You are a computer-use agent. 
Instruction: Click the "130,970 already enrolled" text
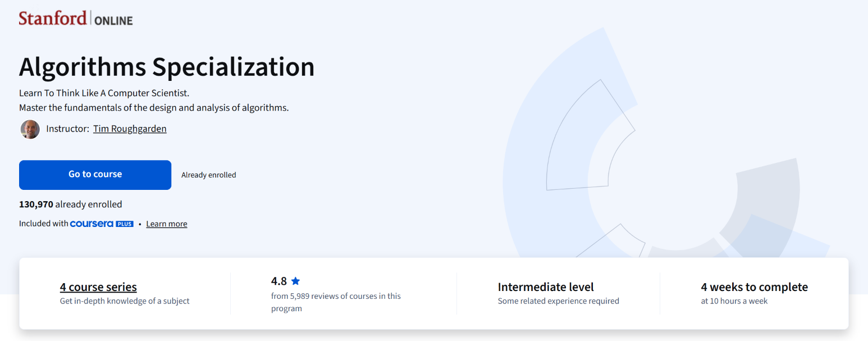point(71,204)
